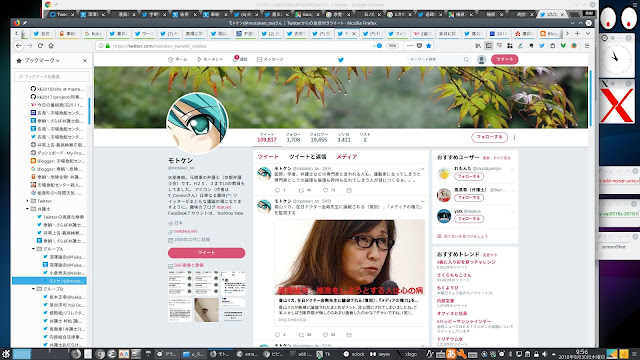Click the green padlock in the URL bar
Screen dimensions: 640x360
[107, 46]
